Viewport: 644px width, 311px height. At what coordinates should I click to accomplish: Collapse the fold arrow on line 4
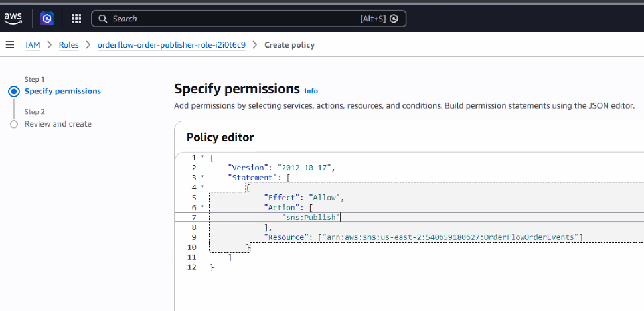point(202,187)
